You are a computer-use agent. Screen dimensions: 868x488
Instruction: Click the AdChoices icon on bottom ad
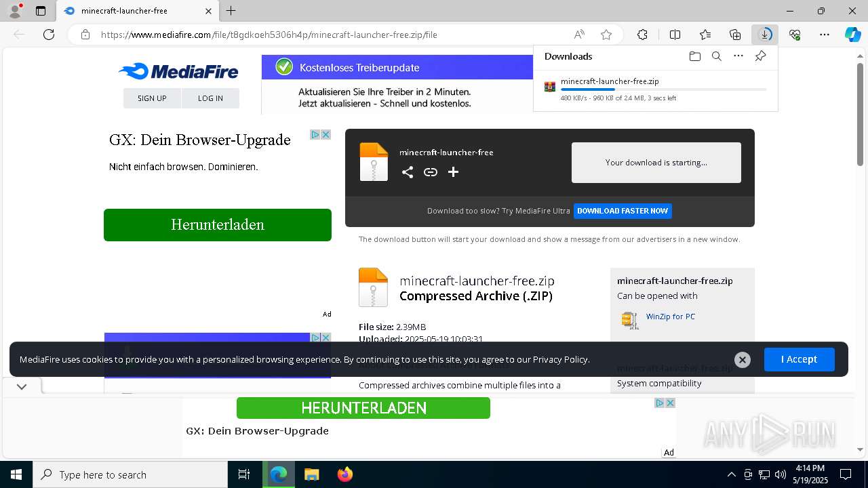coord(659,403)
